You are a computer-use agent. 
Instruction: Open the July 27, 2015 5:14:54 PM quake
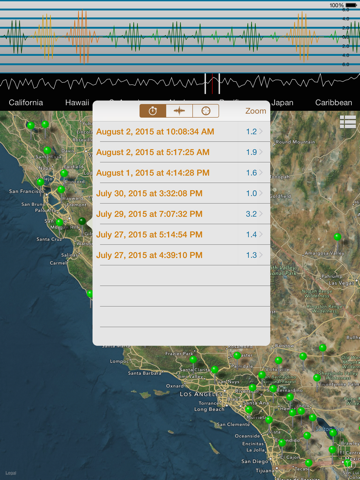[182, 235]
